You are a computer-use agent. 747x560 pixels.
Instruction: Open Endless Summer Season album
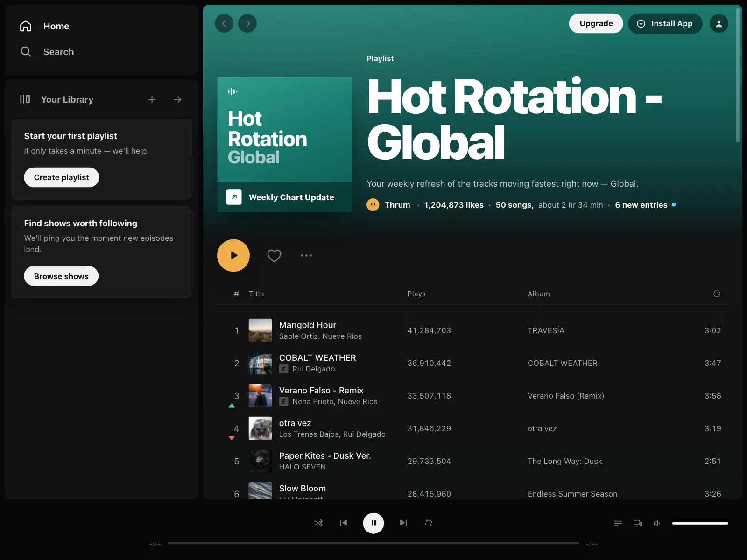(x=572, y=494)
